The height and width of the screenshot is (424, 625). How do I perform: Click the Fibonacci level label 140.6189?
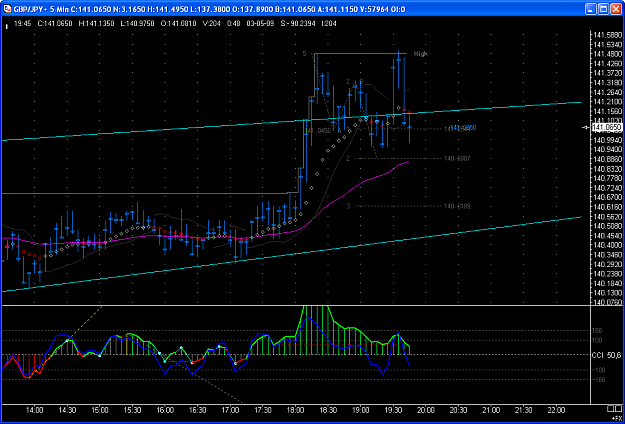click(457, 206)
